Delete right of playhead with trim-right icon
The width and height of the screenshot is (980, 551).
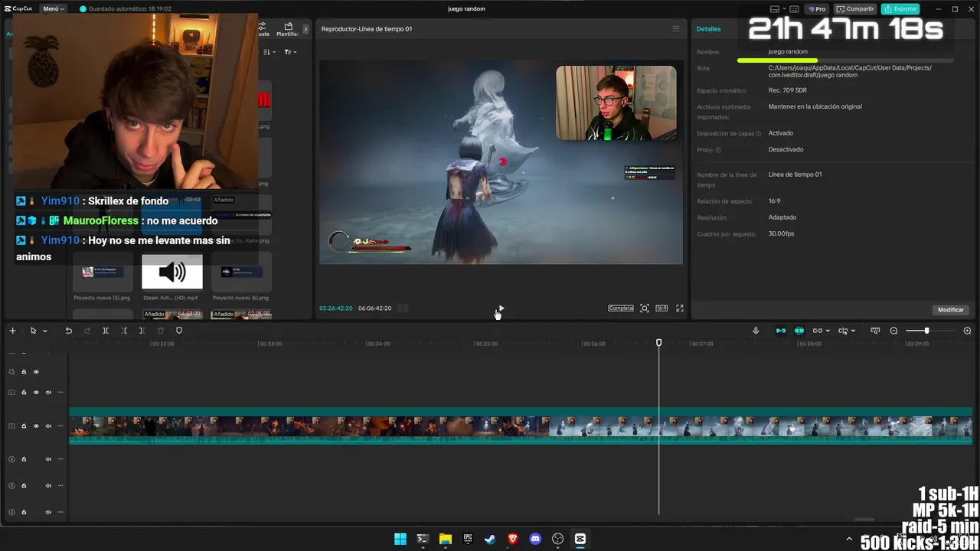142,331
